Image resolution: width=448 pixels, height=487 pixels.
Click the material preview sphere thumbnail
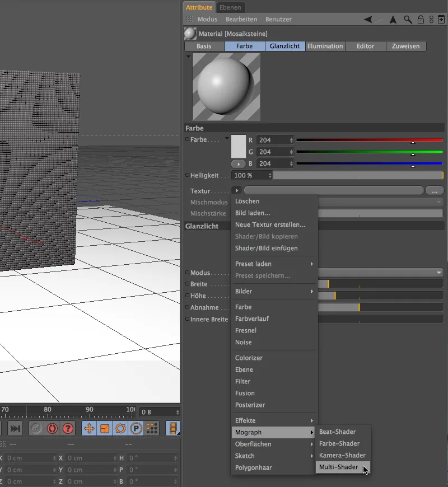[x=225, y=87]
